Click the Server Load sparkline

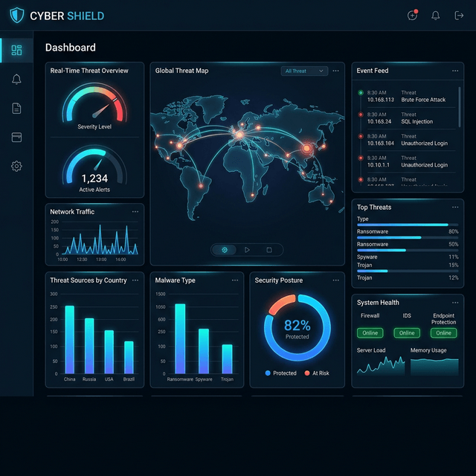381,365
